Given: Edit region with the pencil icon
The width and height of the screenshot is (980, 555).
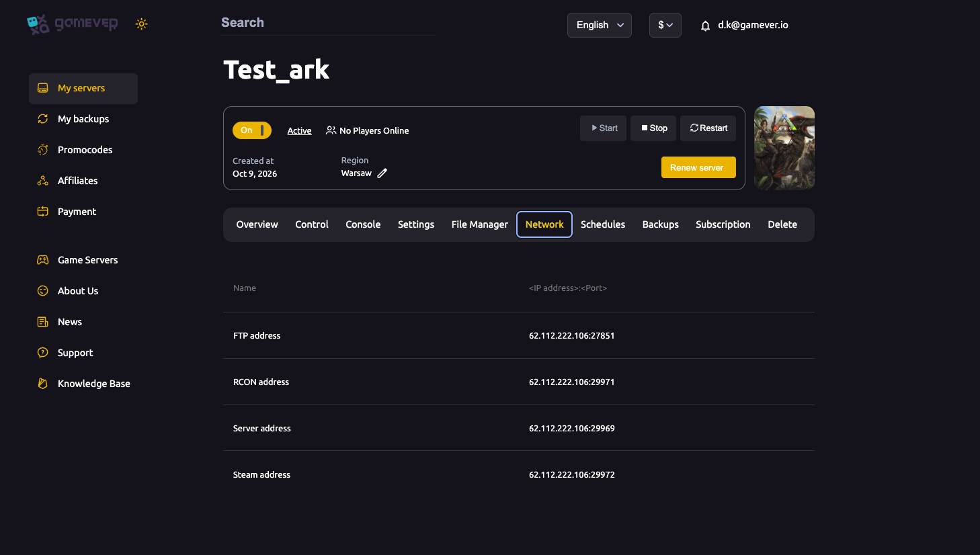Looking at the screenshot, I should click(x=382, y=173).
